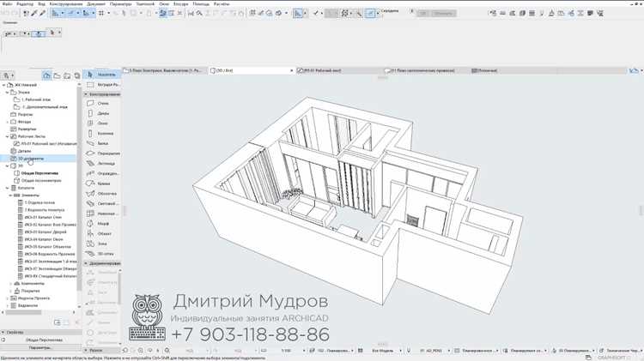Click the Параметры... button in Navigator
Viewport: 644px width, 361px height.
point(40,347)
